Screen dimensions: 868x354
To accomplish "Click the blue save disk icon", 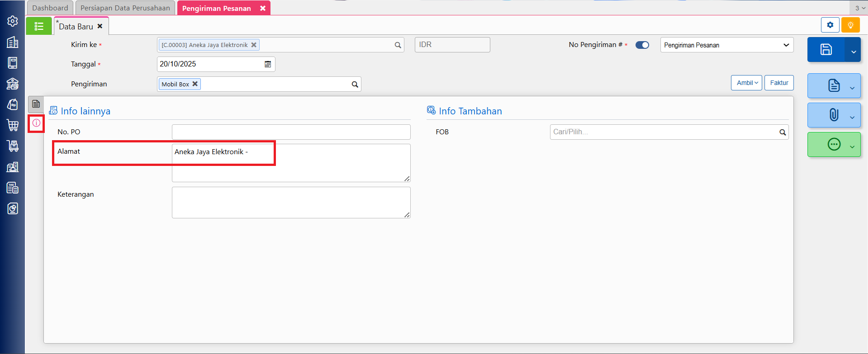I will click(x=826, y=50).
